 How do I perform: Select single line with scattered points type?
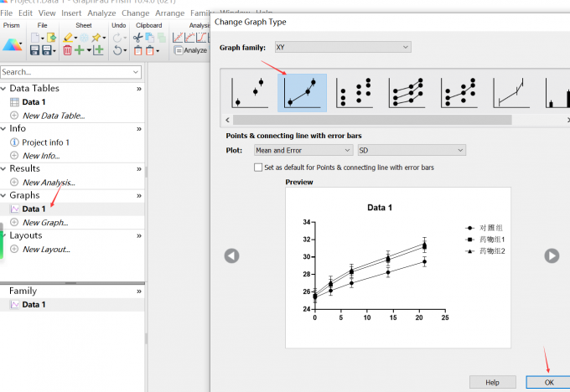[459, 93]
